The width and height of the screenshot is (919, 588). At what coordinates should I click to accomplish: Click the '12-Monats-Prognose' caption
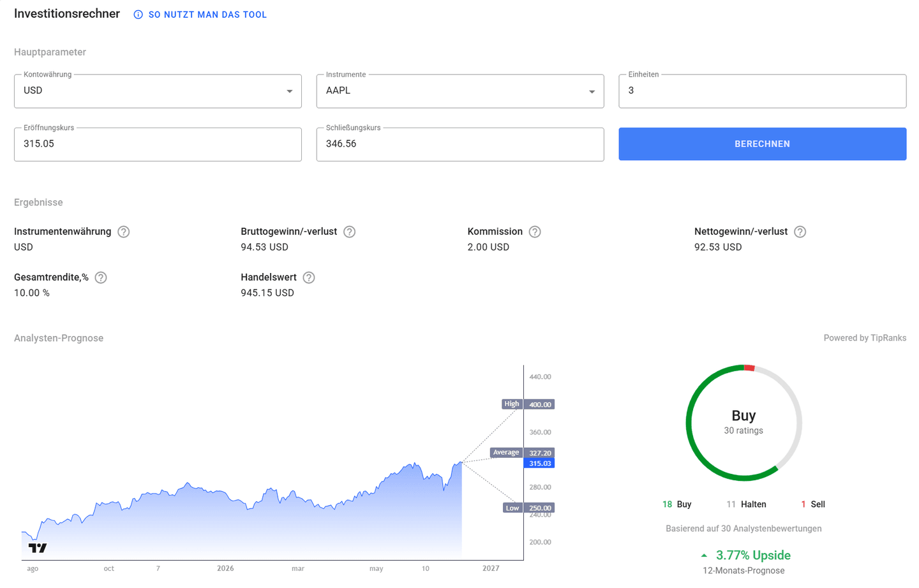(x=743, y=571)
